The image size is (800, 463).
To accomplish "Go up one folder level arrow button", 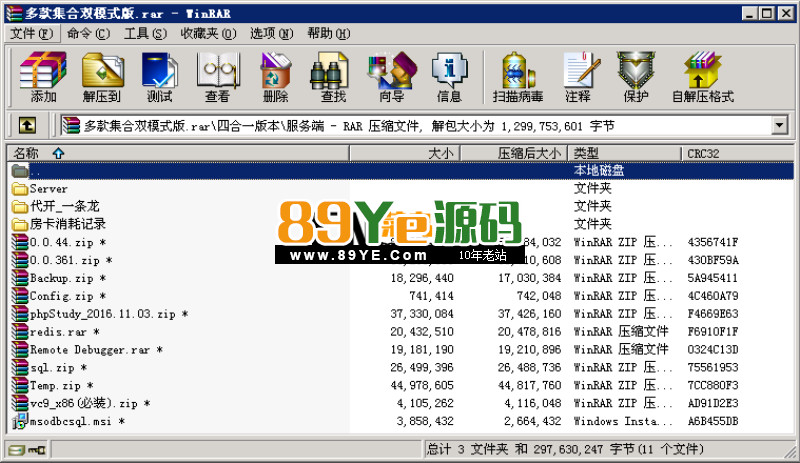I will pyautogui.click(x=27, y=125).
